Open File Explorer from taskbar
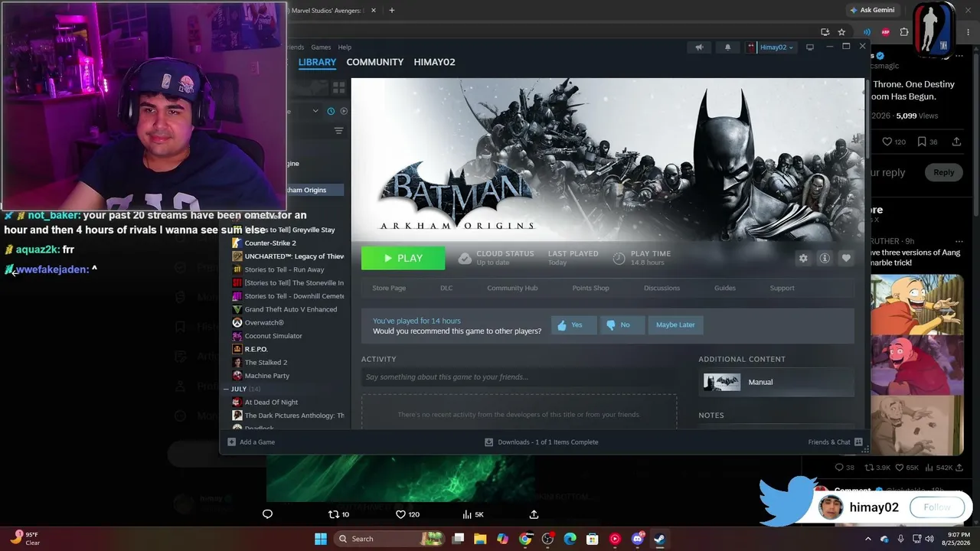This screenshot has height=551, width=980. (x=480, y=539)
